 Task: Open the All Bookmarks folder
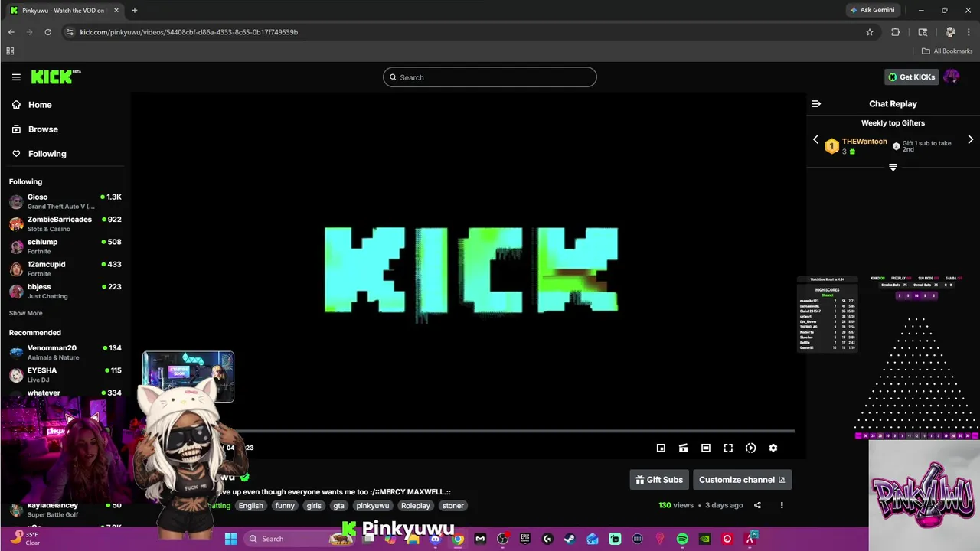click(947, 51)
